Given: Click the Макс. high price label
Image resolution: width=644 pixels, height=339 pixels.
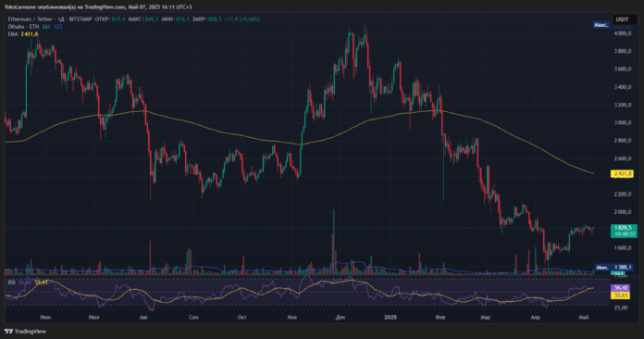Looking at the screenshot, I should coord(601,25).
